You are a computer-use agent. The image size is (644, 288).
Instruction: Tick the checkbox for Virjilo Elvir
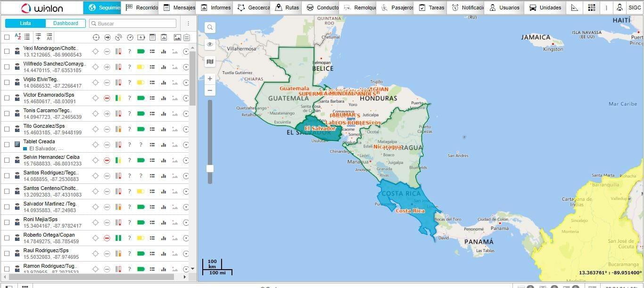(x=7, y=82)
